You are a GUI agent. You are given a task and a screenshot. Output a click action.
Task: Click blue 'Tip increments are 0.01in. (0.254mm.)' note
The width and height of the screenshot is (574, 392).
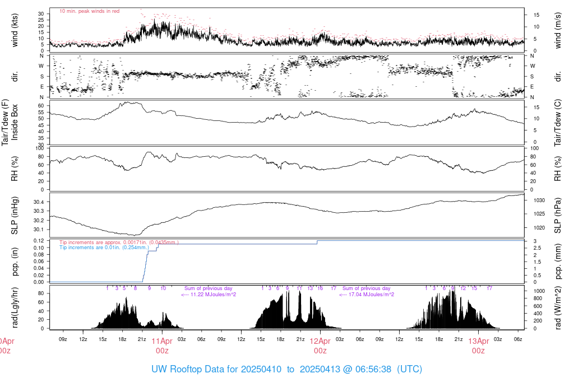[104, 247]
